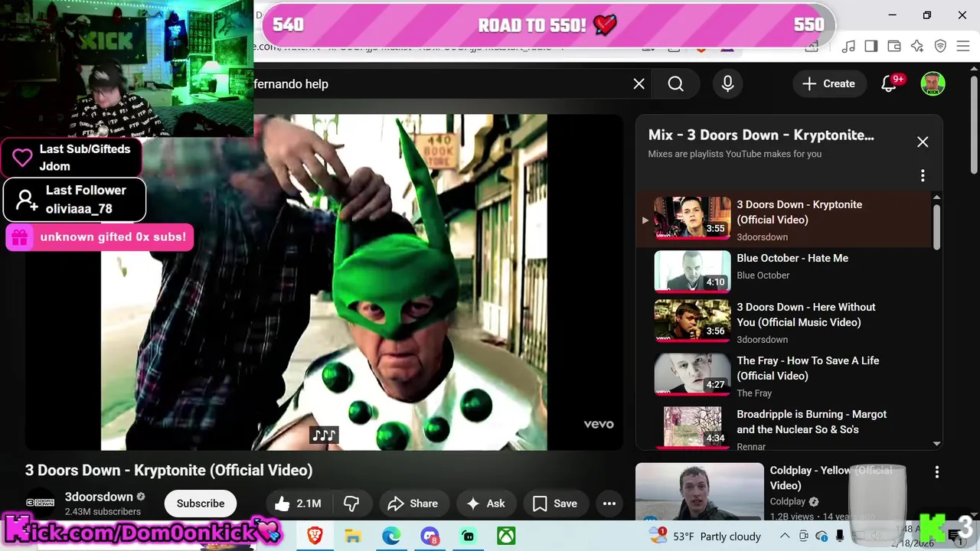
Task: Save the video to a playlist
Action: pyautogui.click(x=555, y=504)
